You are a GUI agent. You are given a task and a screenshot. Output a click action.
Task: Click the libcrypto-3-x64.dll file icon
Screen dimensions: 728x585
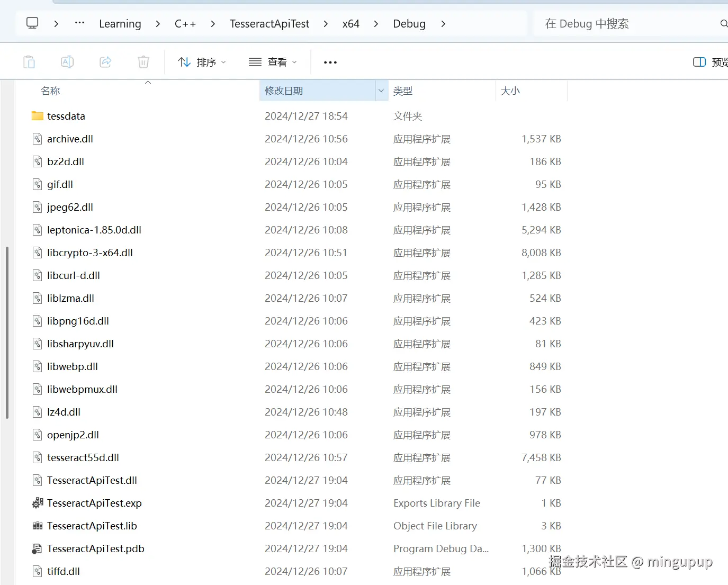pyautogui.click(x=37, y=253)
